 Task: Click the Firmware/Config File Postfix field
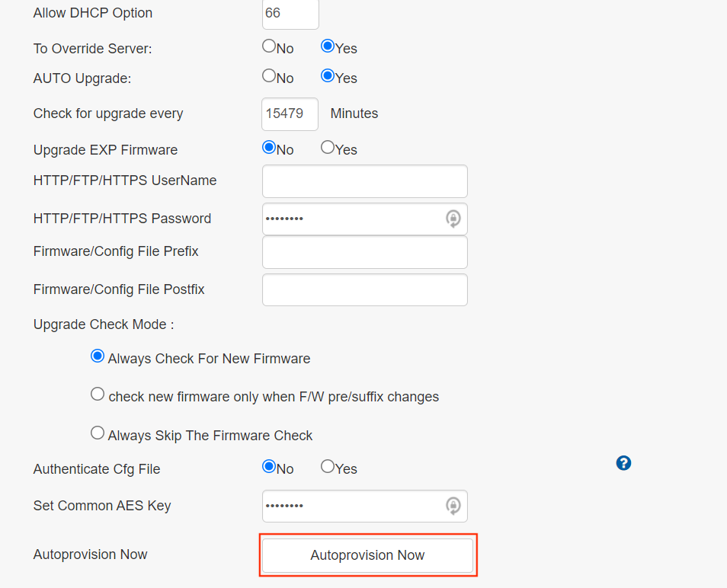click(364, 290)
